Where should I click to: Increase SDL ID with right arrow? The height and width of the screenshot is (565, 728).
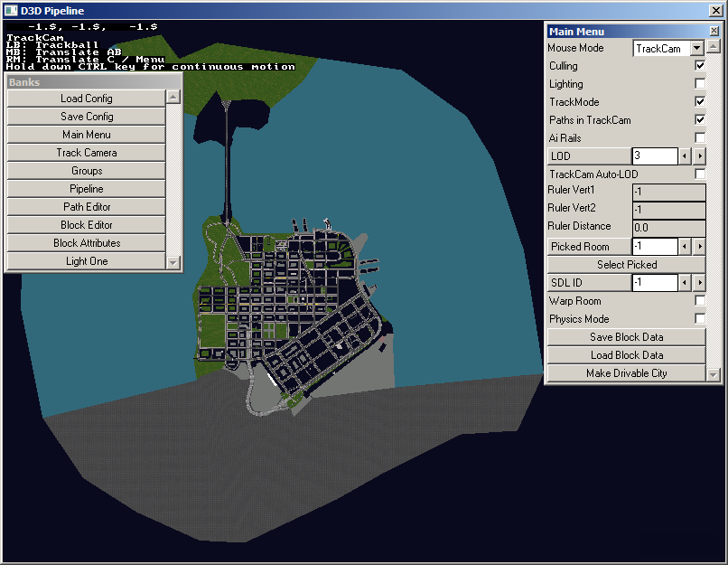[x=700, y=283]
